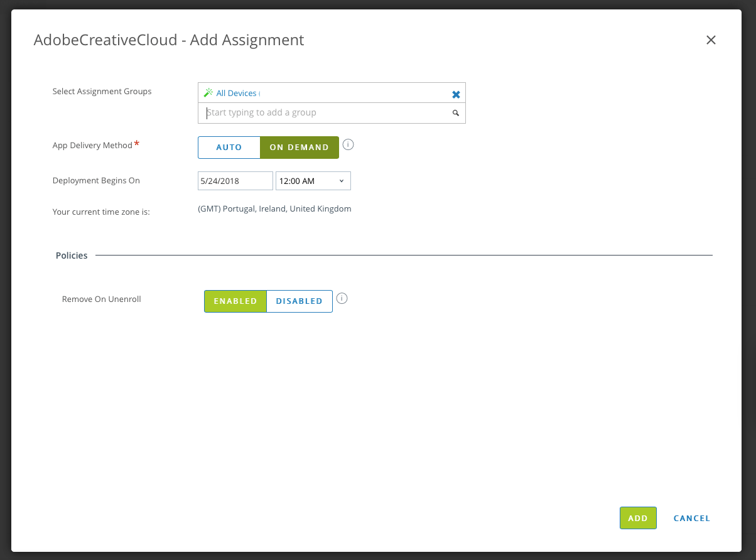Screen dimensions: 756x560
Task: Click the 'Remove On Unenroll' label
Action: click(x=102, y=299)
